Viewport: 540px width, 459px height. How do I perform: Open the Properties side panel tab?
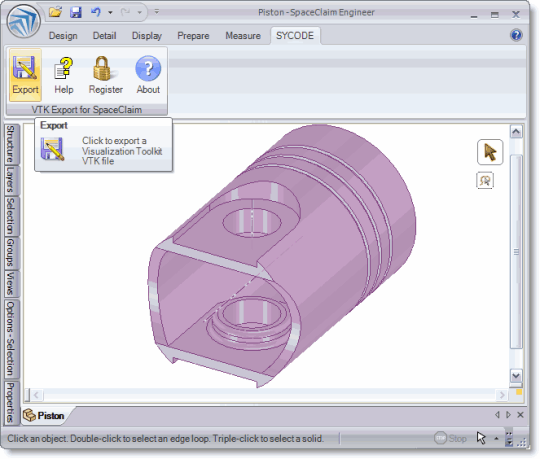click(11, 403)
